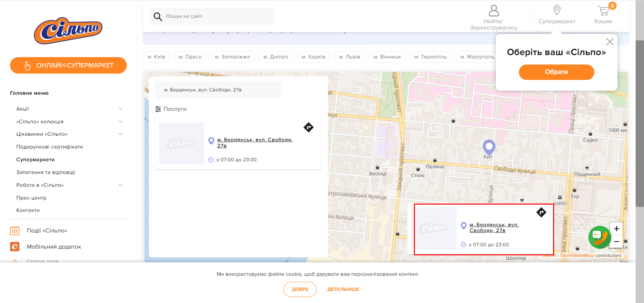
Task: Accept cookies with ДОБРЕ button
Action: coord(300,289)
